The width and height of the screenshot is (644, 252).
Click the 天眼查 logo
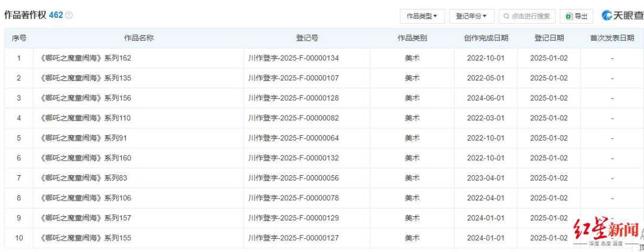tap(623, 15)
